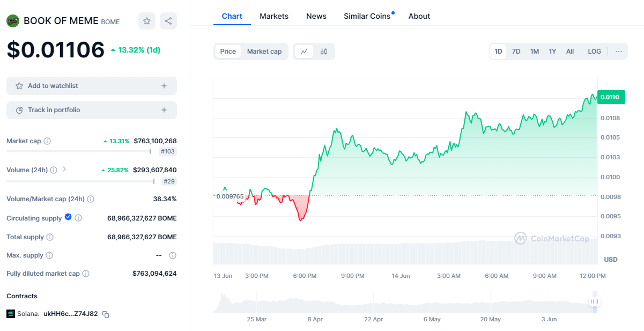Select the All time range
The height and width of the screenshot is (331, 644).
pyautogui.click(x=570, y=52)
